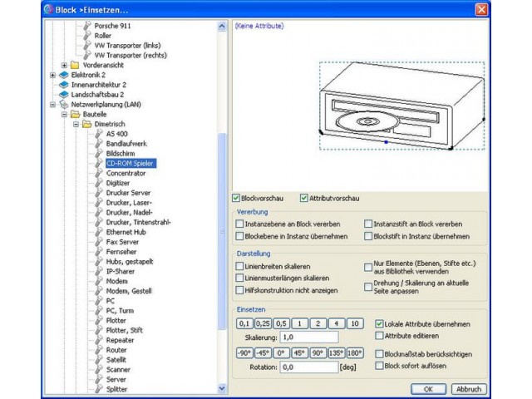Viewport: 532px width, 399px height.
Task: Click the block icon beside Scanner
Action: pyautogui.click(x=99, y=369)
